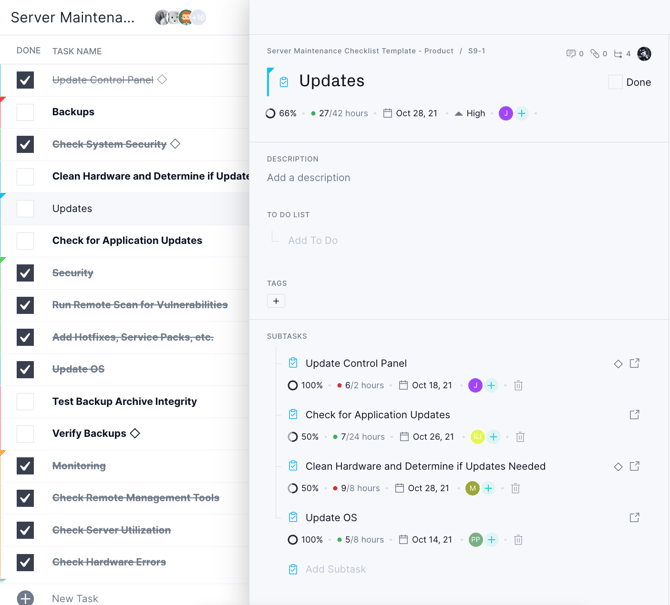Uncheck Check System Security task

pos(25,144)
